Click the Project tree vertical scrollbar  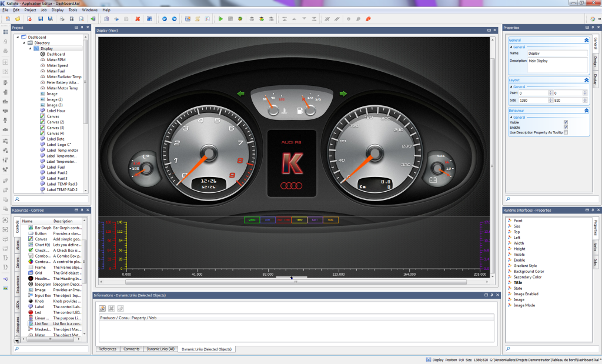[x=85, y=82]
